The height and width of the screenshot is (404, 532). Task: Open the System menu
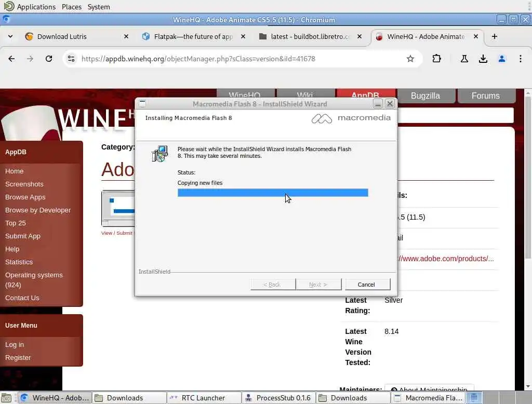[99, 7]
